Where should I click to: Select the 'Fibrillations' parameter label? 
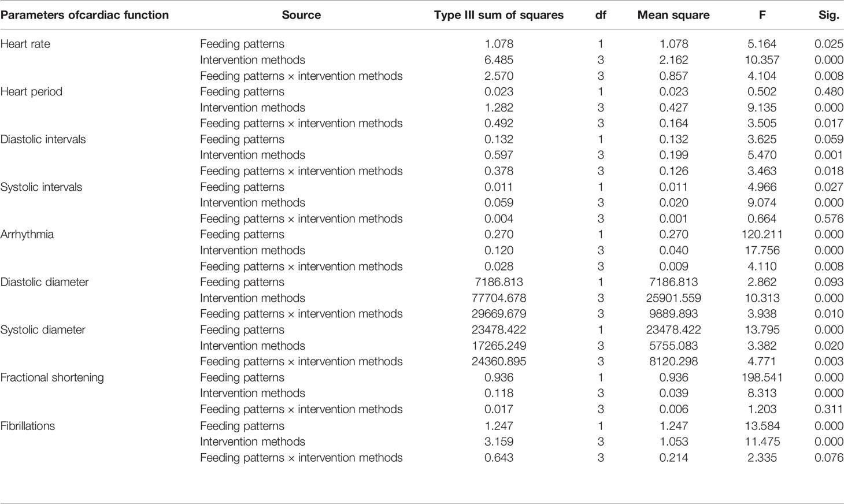click(28, 426)
